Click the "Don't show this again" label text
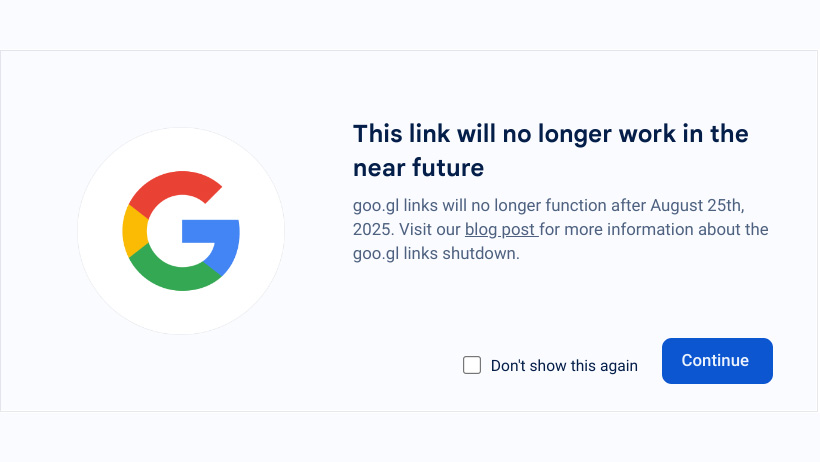Image resolution: width=820 pixels, height=462 pixels. click(564, 366)
